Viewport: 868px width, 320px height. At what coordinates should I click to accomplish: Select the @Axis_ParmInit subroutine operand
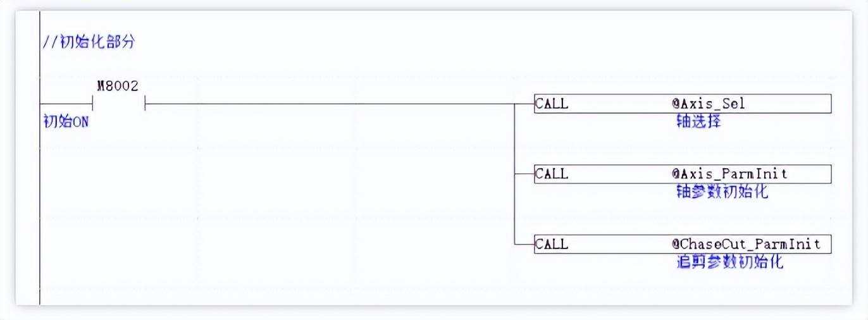point(729,174)
